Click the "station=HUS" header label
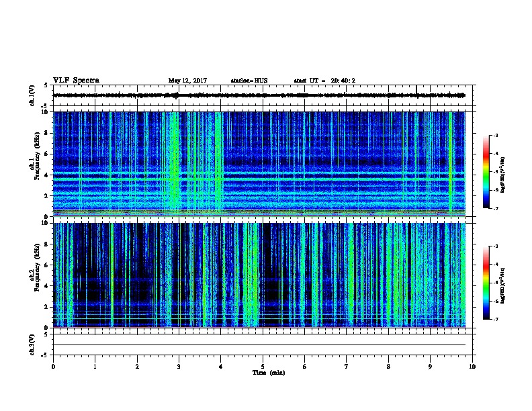Screen dimensions: 532x411 point(249,81)
